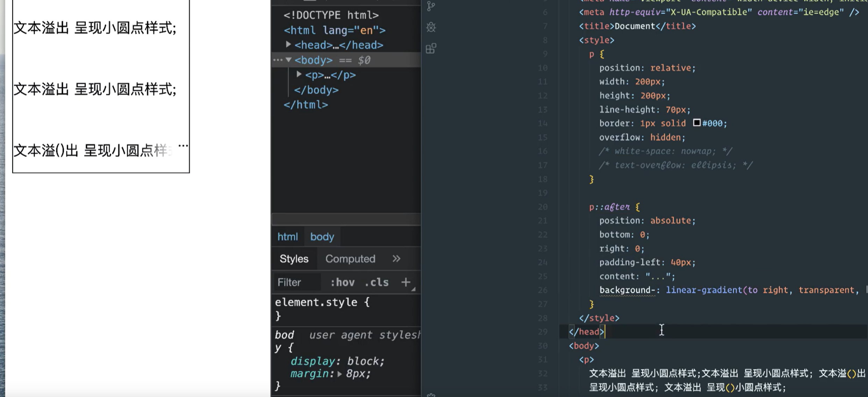Click the plus icon to add a new style rule
Viewport: 868px width, 397px height.
point(405,282)
